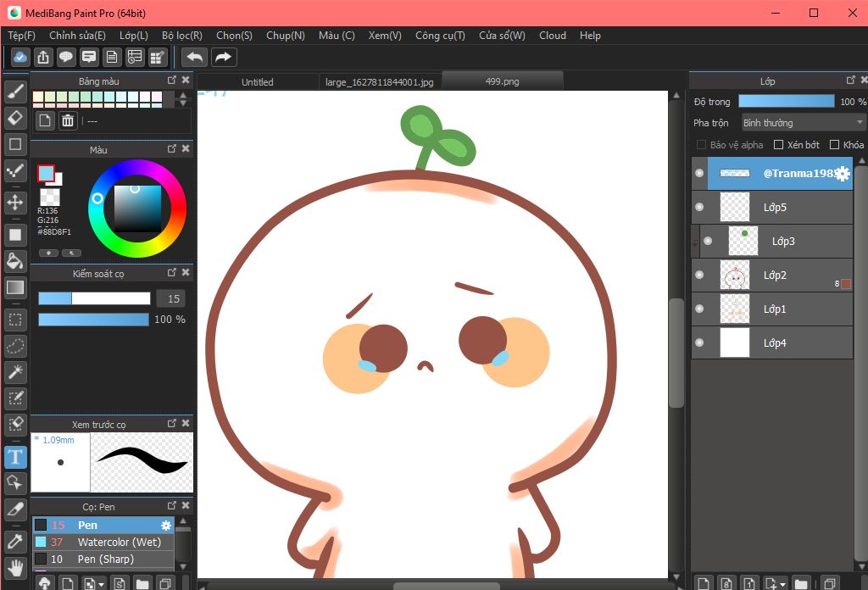Switch to the Untitled tab
This screenshot has width=868, height=590.
pos(258,82)
